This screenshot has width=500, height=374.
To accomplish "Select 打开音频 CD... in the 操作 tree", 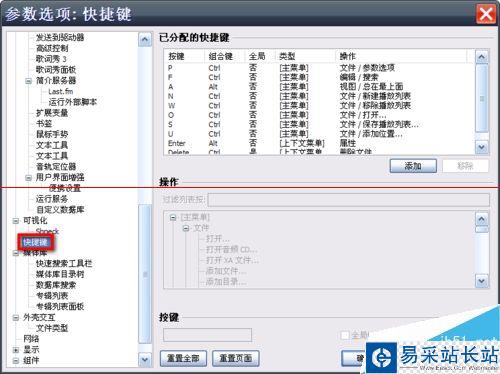I will [231, 250].
